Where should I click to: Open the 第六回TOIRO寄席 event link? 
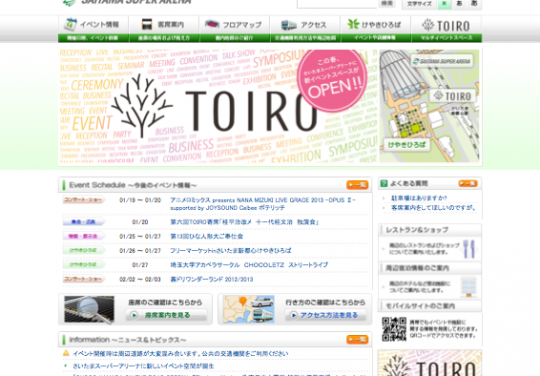coord(244,222)
